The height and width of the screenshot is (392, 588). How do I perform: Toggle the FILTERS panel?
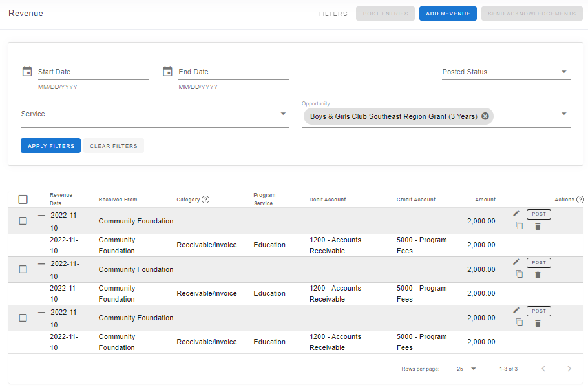click(333, 14)
